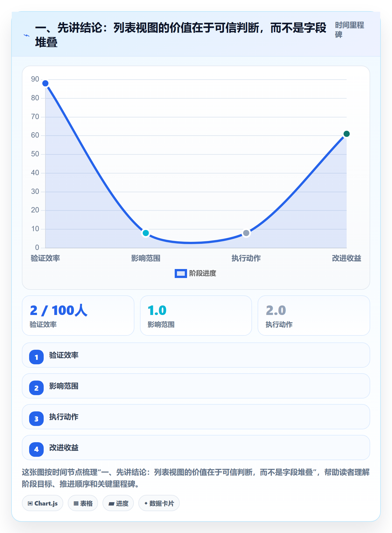
Task: Click the y-axis value 90
Action: 35,79
